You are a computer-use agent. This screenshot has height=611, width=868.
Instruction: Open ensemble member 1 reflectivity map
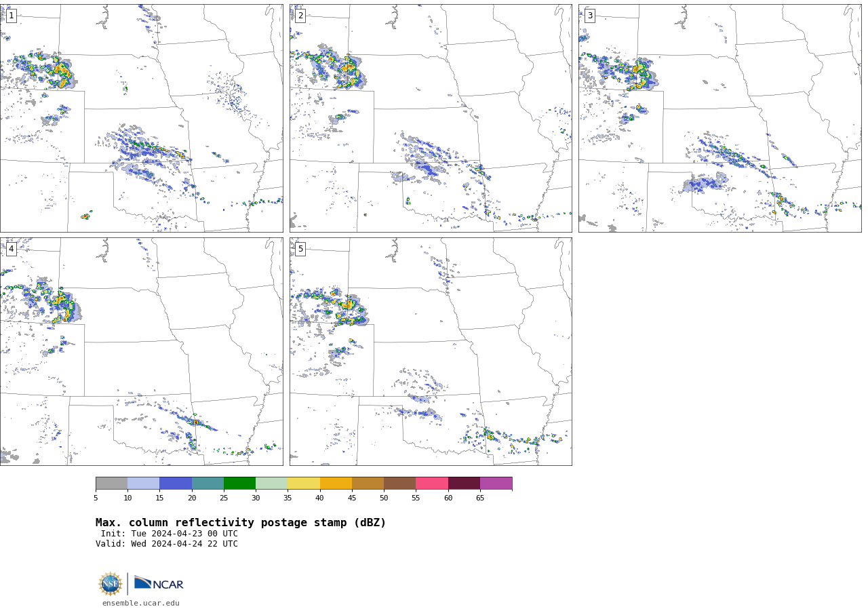pyautogui.click(x=142, y=118)
